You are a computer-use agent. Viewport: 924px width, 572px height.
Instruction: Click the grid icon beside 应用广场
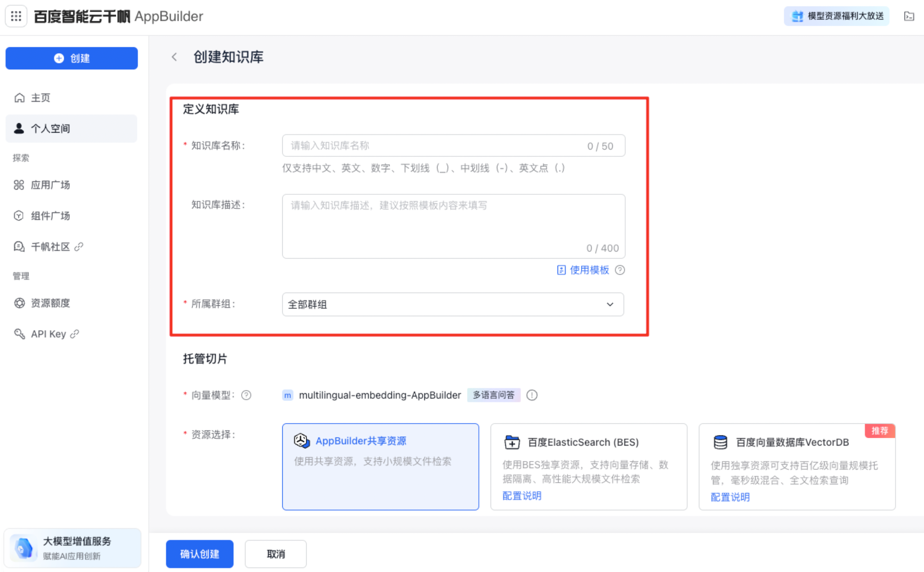click(19, 185)
